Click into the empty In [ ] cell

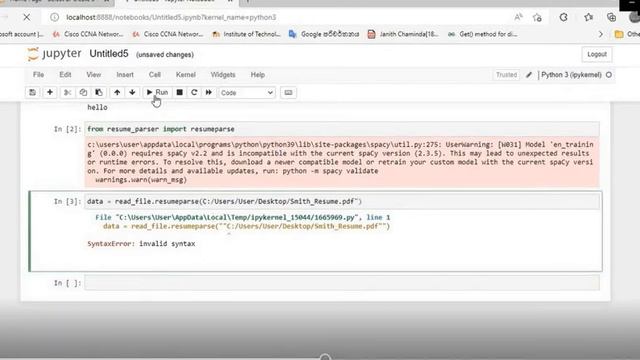(342, 283)
